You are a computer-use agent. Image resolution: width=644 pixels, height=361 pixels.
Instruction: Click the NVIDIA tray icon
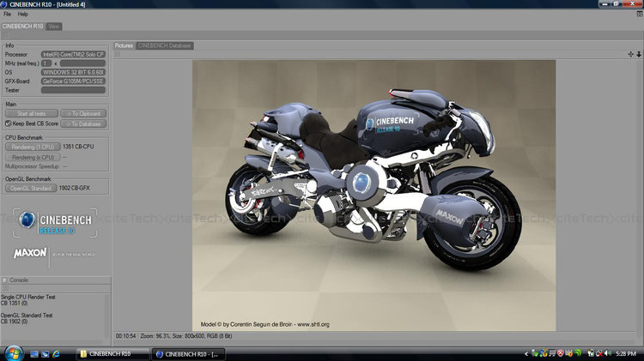tap(578, 353)
